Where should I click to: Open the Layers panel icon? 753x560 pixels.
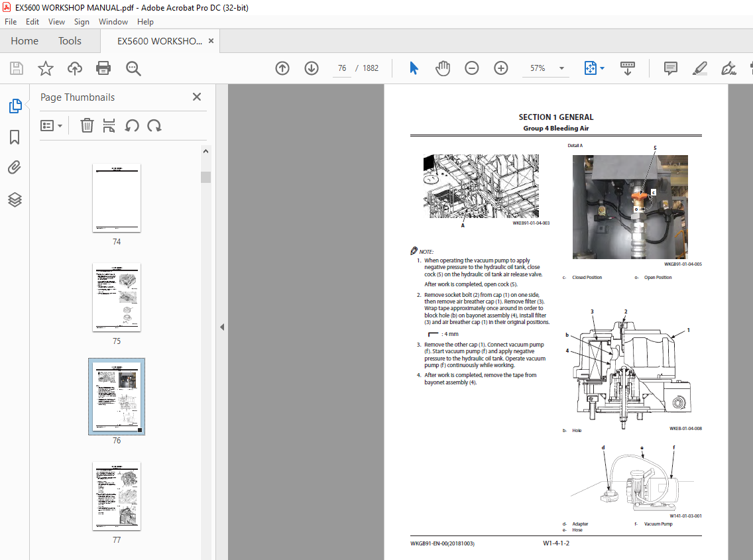15,199
